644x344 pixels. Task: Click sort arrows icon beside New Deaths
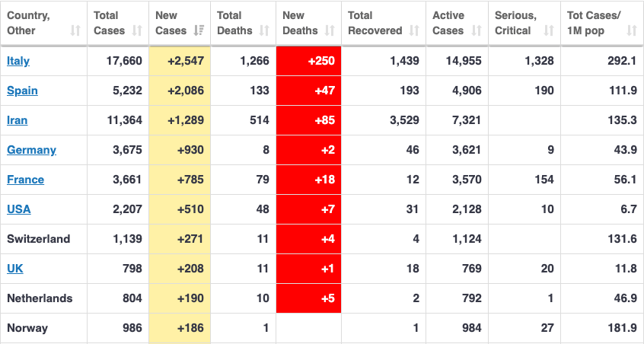(330, 30)
